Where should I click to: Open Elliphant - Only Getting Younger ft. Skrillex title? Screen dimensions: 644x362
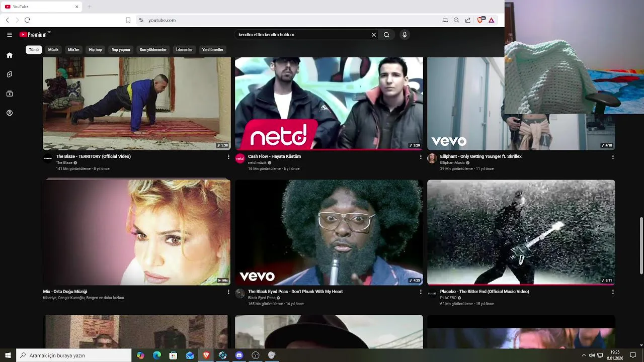click(480, 156)
